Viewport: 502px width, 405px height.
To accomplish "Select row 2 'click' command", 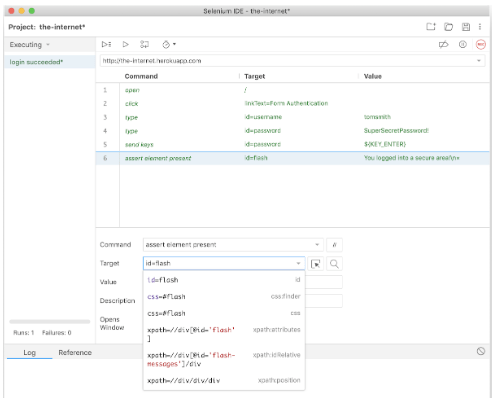I will coord(293,104).
